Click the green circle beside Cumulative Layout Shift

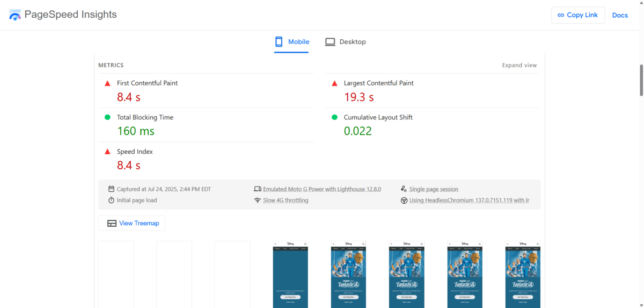[334, 117]
